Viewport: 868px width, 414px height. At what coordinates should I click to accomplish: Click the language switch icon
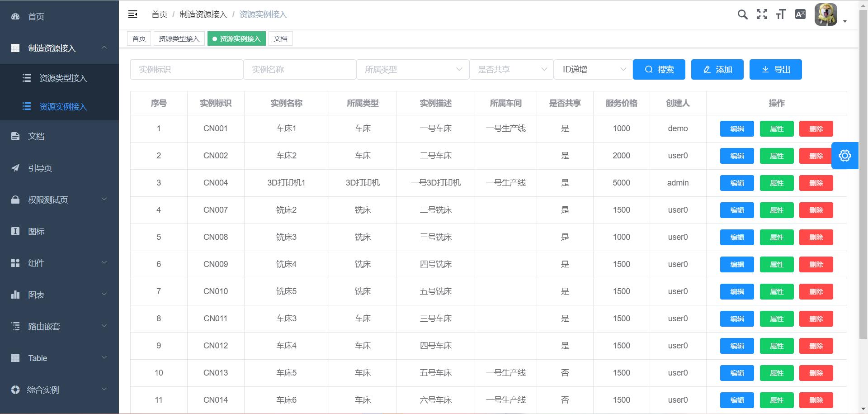coord(800,14)
